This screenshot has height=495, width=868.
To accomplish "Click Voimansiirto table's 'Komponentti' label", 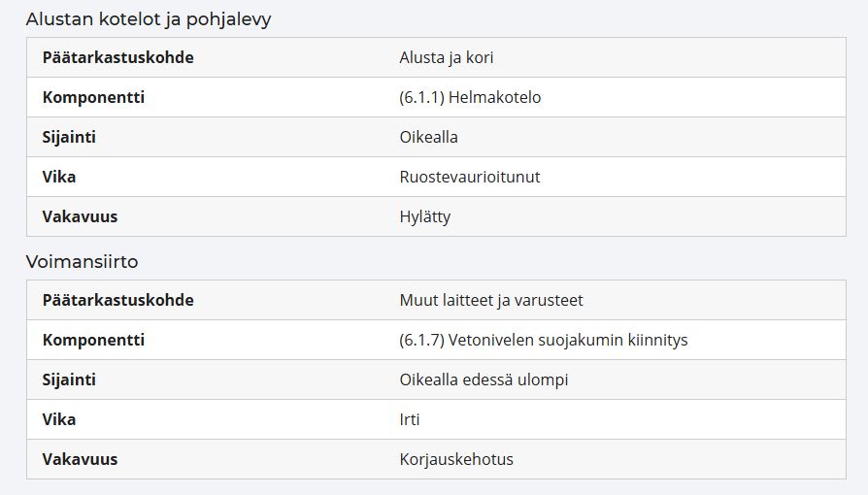I will tap(93, 340).
